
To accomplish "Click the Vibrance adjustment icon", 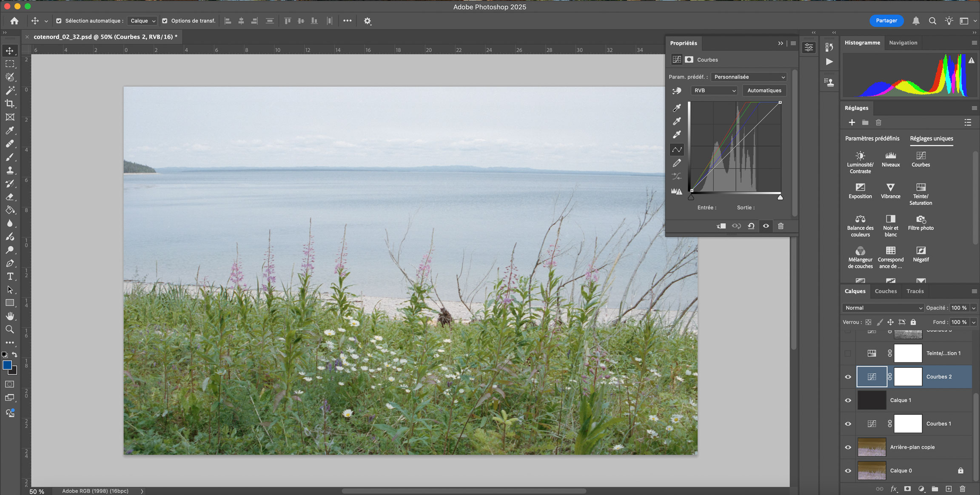I will [890, 188].
